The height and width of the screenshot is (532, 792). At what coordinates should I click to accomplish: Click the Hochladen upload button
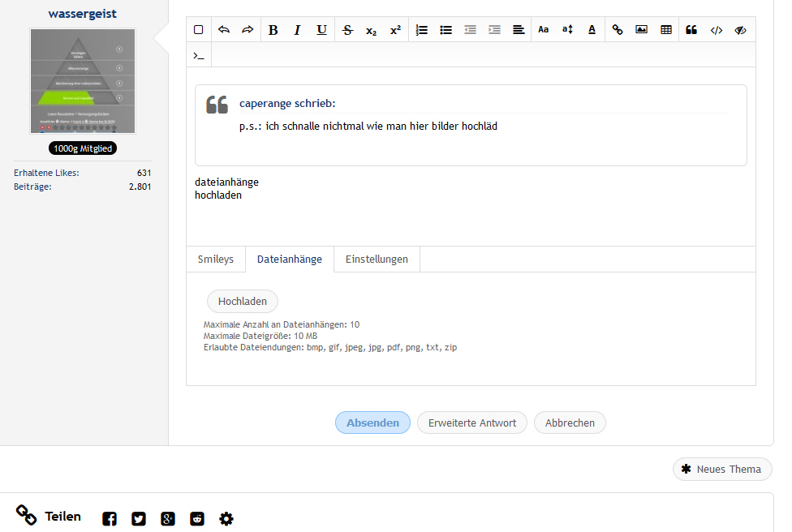pyautogui.click(x=243, y=302)
